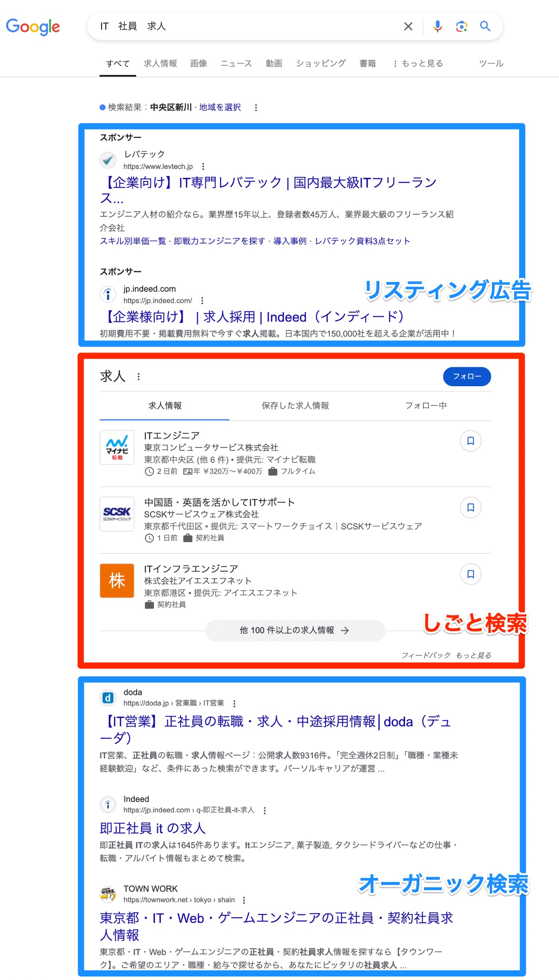The image size is (559, 980).
Task: Open the 【企業様向け】求人採用 Indeed ad headline
Action: pos(252,317)
